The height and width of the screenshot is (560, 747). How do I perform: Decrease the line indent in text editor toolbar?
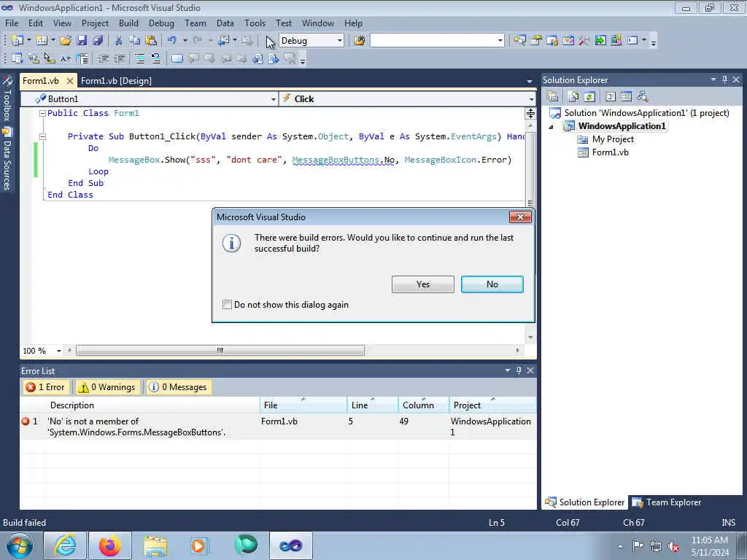(x=104, y=58)
